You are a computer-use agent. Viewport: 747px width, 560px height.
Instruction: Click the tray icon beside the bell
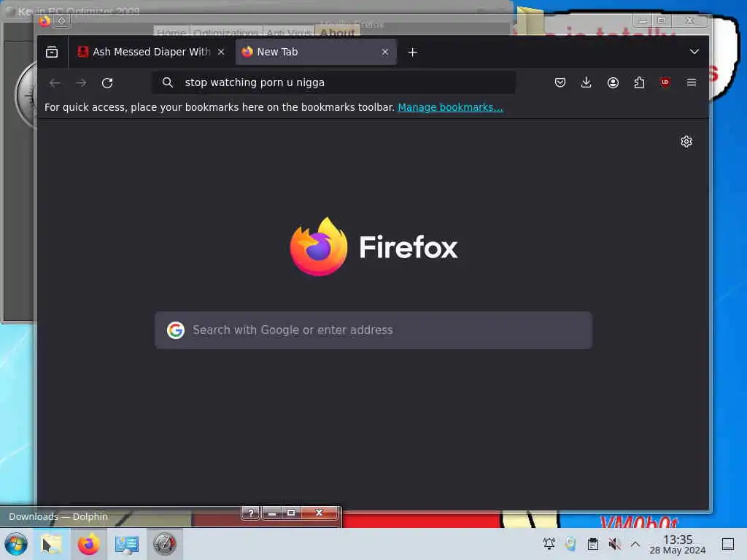pyautogui.click(x=570, y=544)
